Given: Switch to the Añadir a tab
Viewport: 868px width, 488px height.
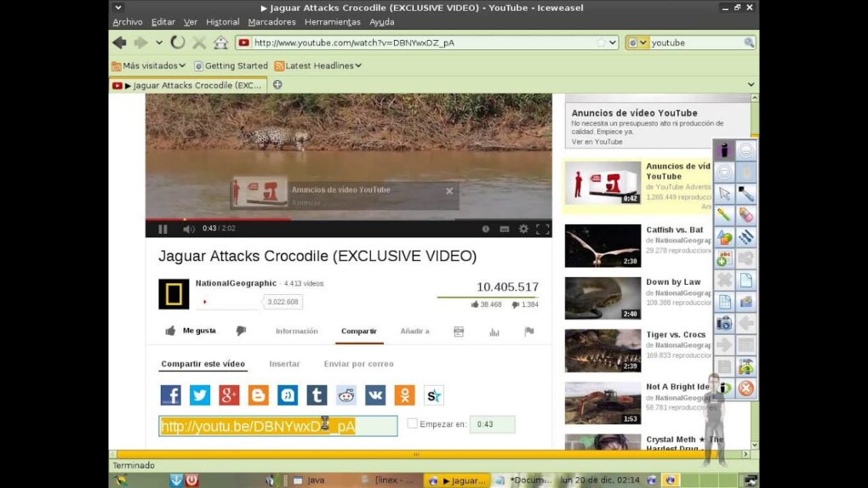Looking at the screenshot, I should tap(414, 331).
